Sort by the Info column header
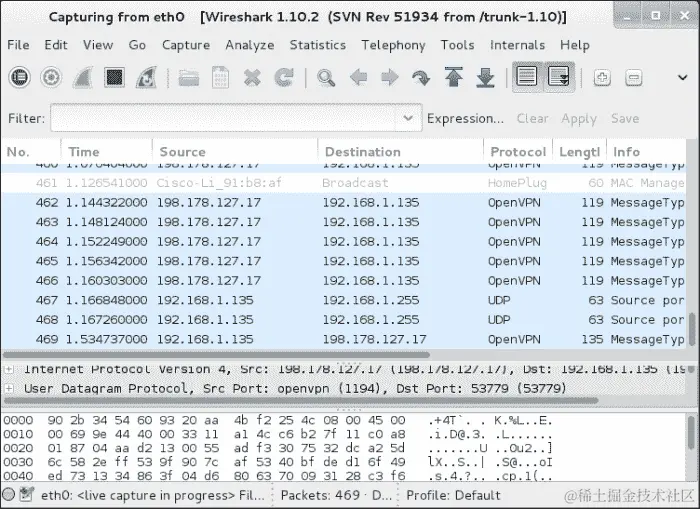700x509 pixels. coord(646,152)
